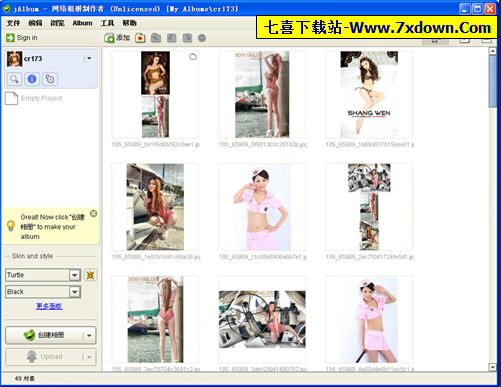Click the lightbulb tip icon
501x387 pixels.
point(11,226)
